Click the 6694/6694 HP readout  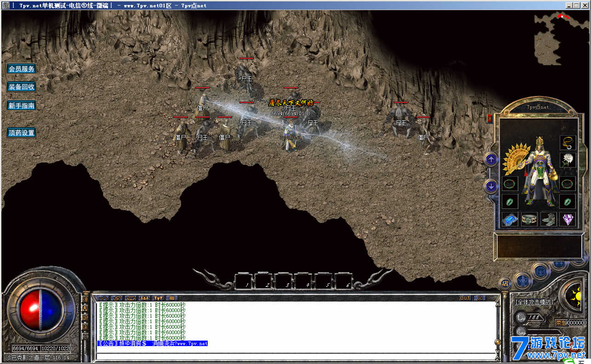[26, 349]
